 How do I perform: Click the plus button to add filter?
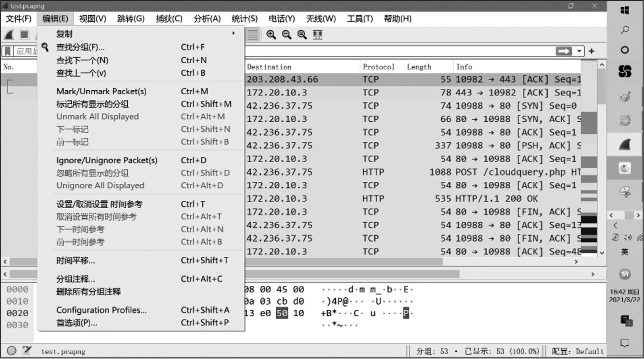point(592,51)
